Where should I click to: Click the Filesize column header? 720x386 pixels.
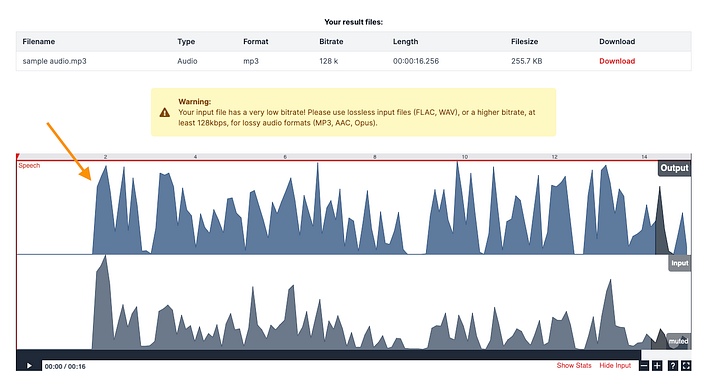(524, 41)
